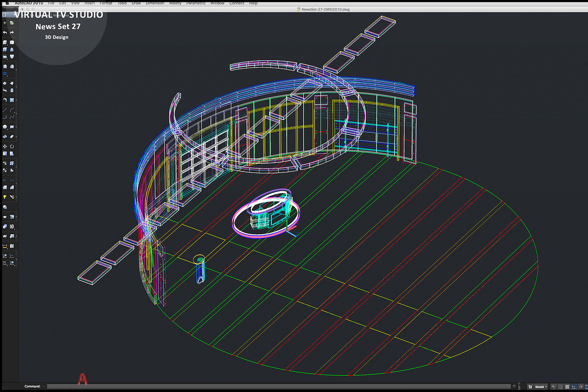Select the Fillet tool
The height and width of the screenshot is (392, 588).
tap(5, 187)
